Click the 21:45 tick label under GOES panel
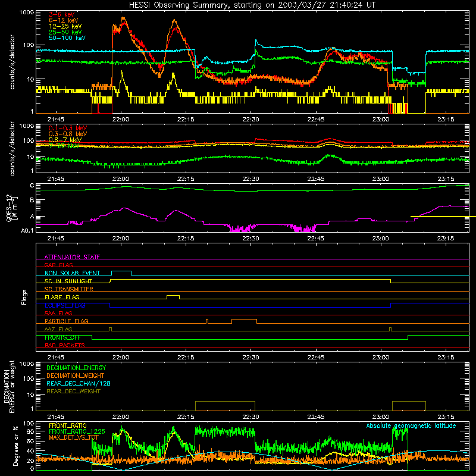The width and height of the screenshot is (476, 476). click(x=55, y=239)
